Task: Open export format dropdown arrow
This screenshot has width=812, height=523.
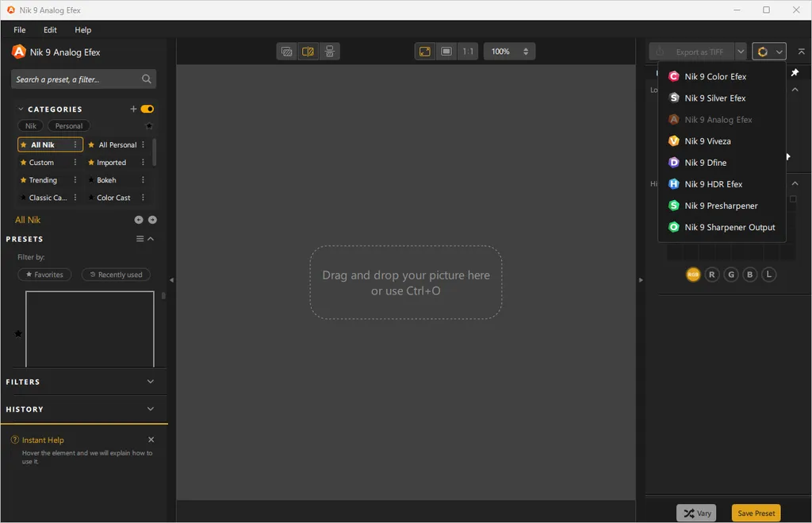Action: point(741,52)
